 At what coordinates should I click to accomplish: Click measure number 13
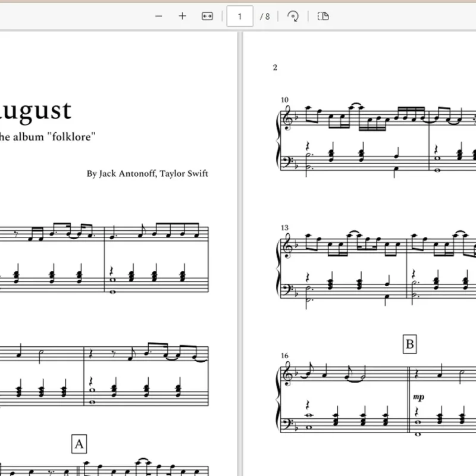click(284, 227)
